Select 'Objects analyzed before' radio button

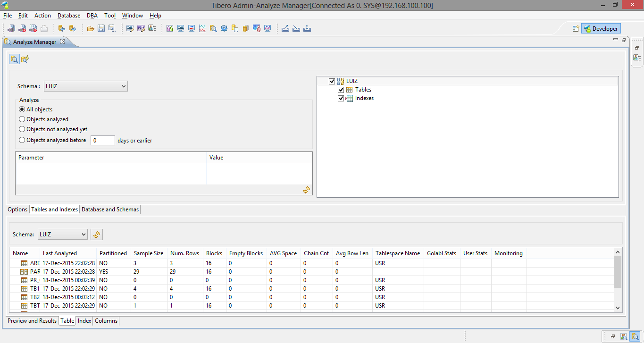pos(22,140)
